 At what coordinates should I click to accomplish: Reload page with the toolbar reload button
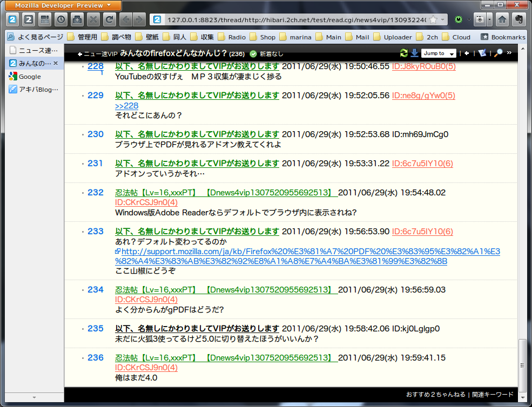coord(110,20)
